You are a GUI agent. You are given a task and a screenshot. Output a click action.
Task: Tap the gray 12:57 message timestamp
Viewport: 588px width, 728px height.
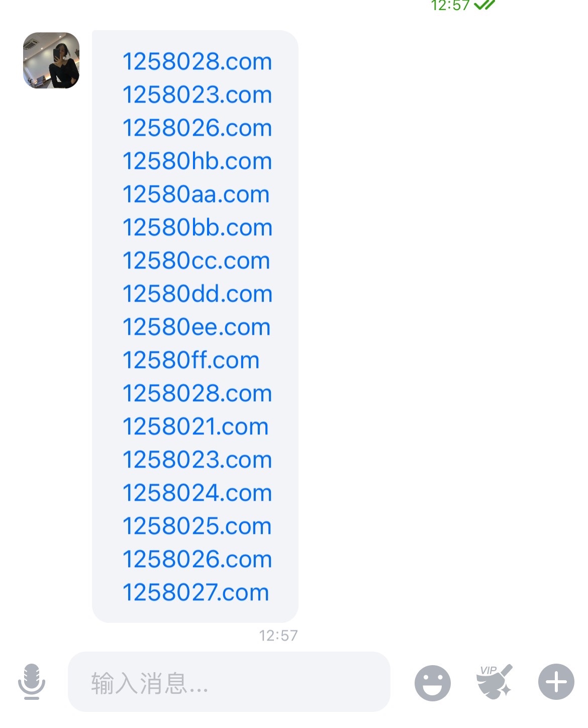click(278, 636)
